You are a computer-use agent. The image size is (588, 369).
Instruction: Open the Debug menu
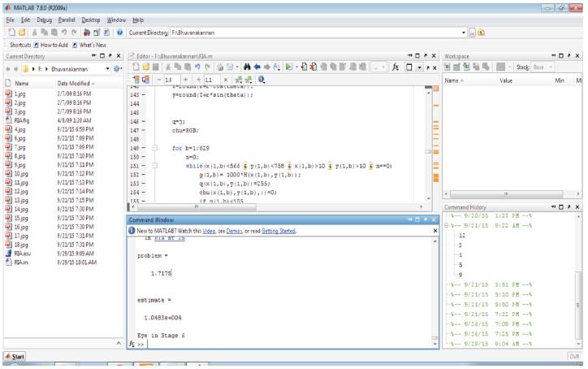[x=44, y=20]
